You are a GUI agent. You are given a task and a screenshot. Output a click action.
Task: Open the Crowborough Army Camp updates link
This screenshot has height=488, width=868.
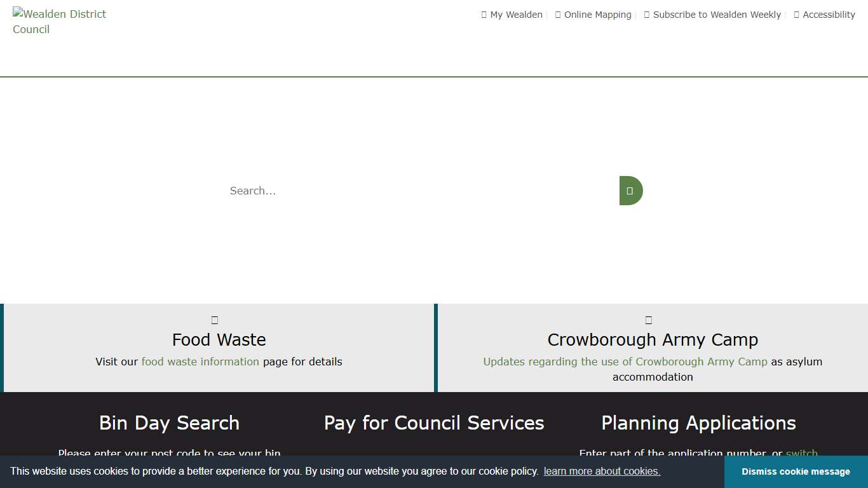coord(625,362)
